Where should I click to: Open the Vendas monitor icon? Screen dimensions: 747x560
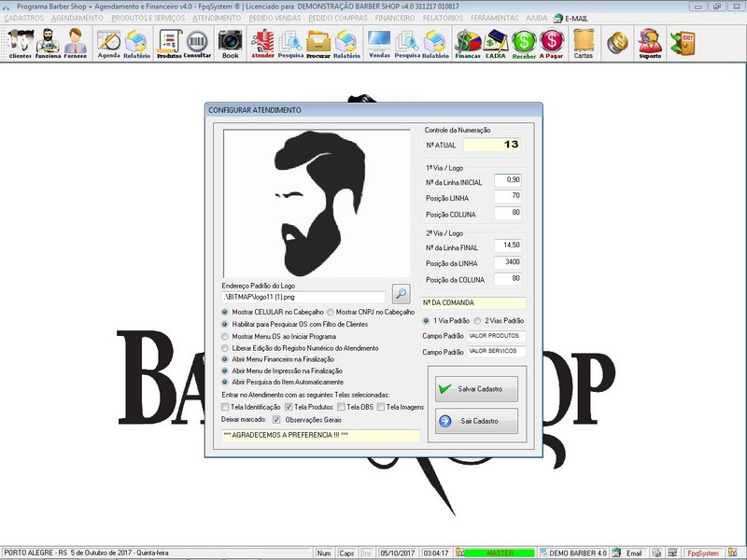379,43
